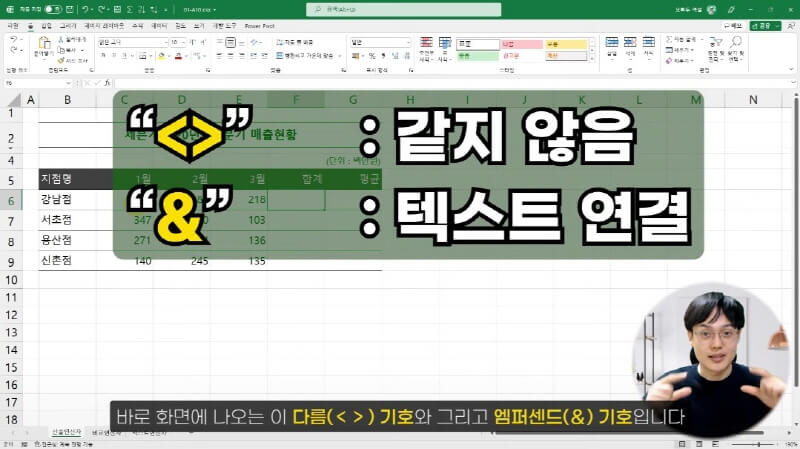The image size is (800, 449).
Task: Open the Power Pivot ribbon tab
Action: click(x=259, y=26)
